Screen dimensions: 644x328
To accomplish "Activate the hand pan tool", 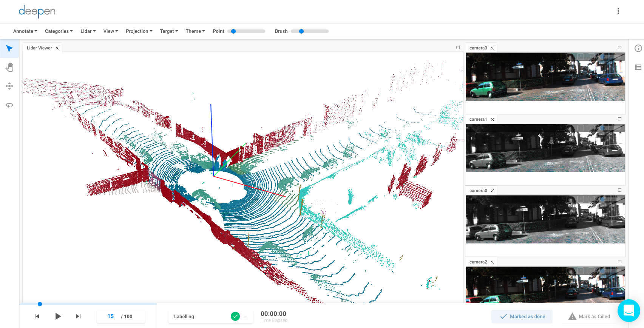I will 9,67.
